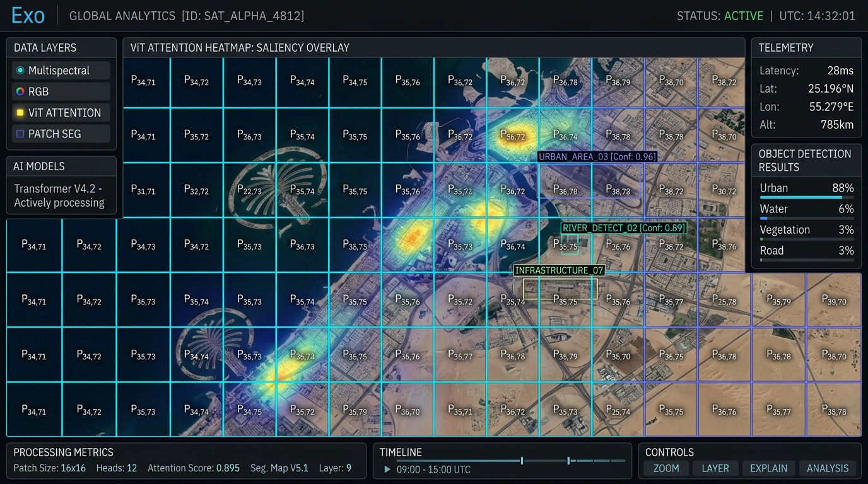Click the Alt 785km value
Screen dimensions: 868x484
coord(838,125)
